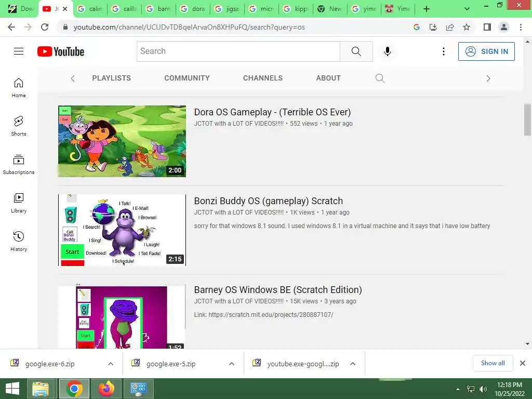Image resolution: width=532 pixels, height=399 pixels.
Task: Switch to the 'New' browser tab
Action: click(x=330, y=9)
